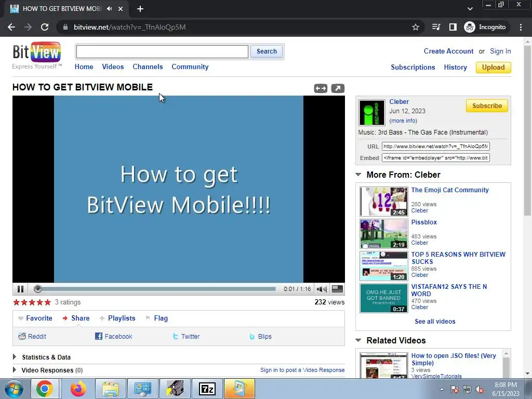The height and width of the screenshot is (399, 532).
Task: Click (more info) link
Action: [x=403, y=121]
